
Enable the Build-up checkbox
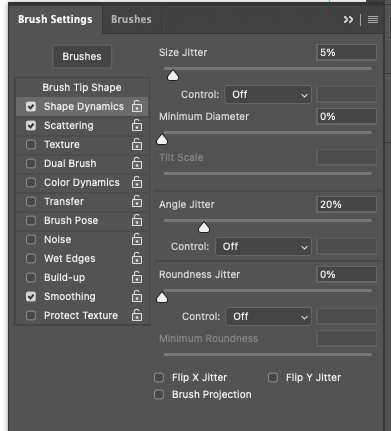coord(31,278)
